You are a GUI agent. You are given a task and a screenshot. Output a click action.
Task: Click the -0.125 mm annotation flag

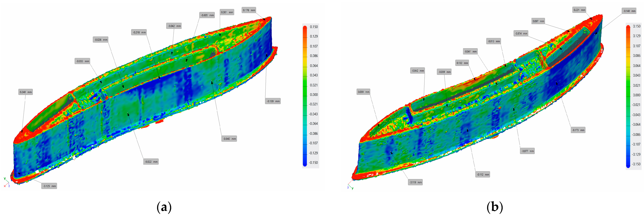(49, 186)
